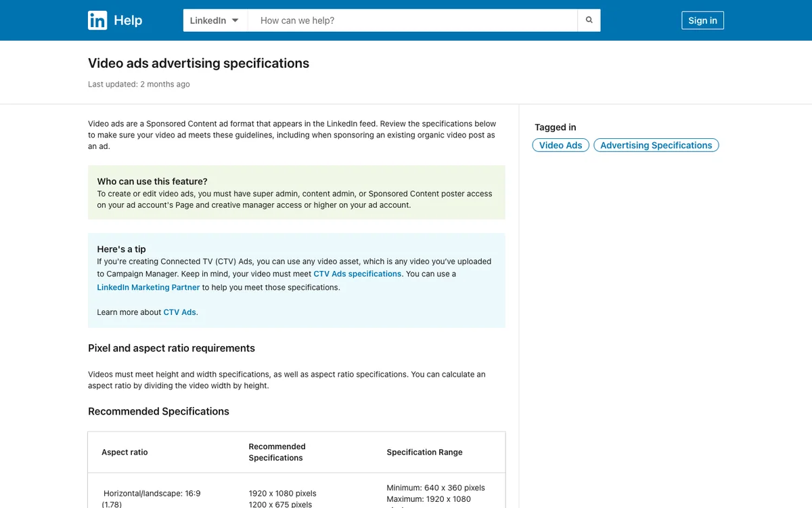Image resolution: width=812 pixels, height=508 pixels.
Task: Open the 'Learn more about CTV Ads' link
Action: tap(179, 312)
